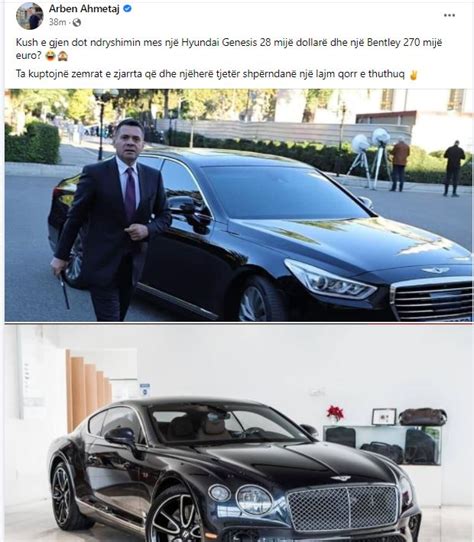The height and width of the screenshot is (542, 474).
Task: Open the Hyundai Genesis photo
Action: pyautogui.click(x=238, y=205)
